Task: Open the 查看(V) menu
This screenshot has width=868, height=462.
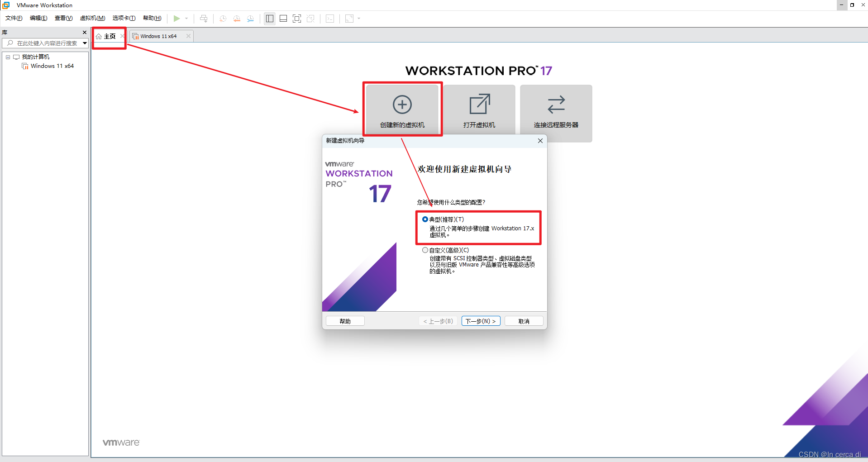Action: [x=63, y=18]
